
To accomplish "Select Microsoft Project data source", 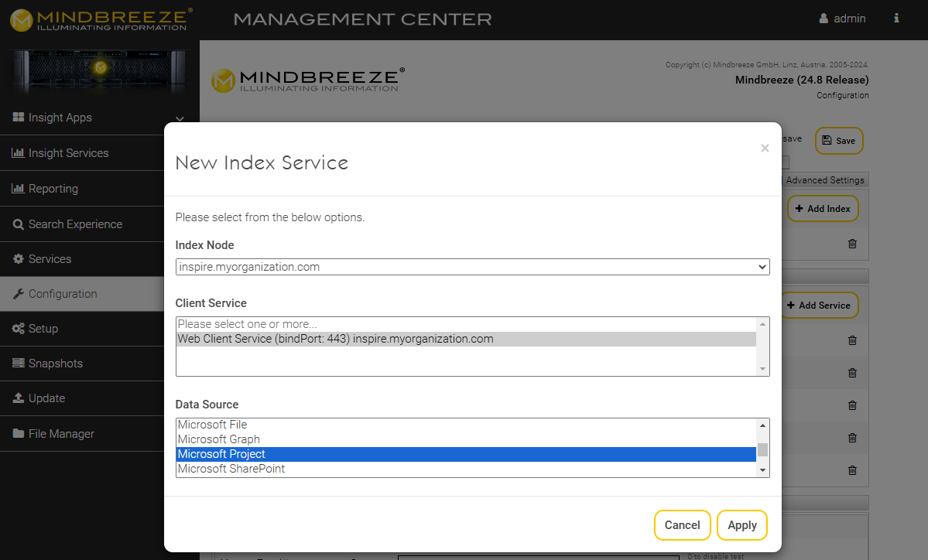I will pyautogui.click(x=467, y=454).
